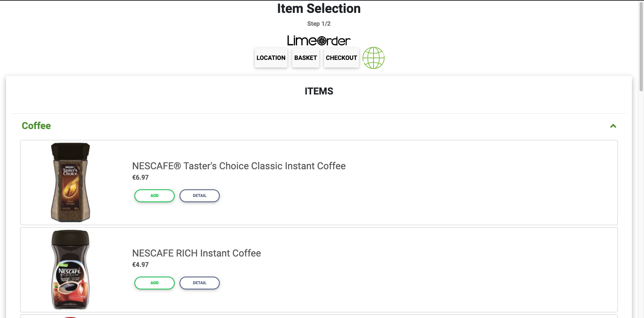Click the ITEMS section header
This screenshot has width=644, height=318.
tap(319, 91)
